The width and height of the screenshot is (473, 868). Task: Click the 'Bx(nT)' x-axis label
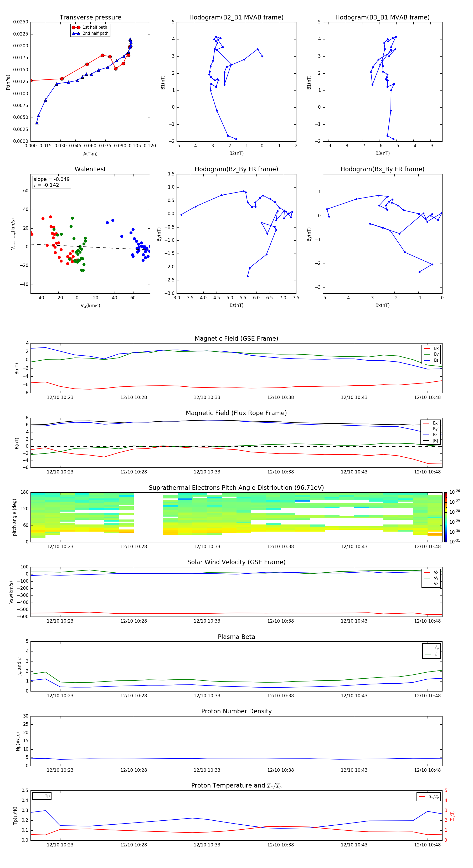[382, 305]
